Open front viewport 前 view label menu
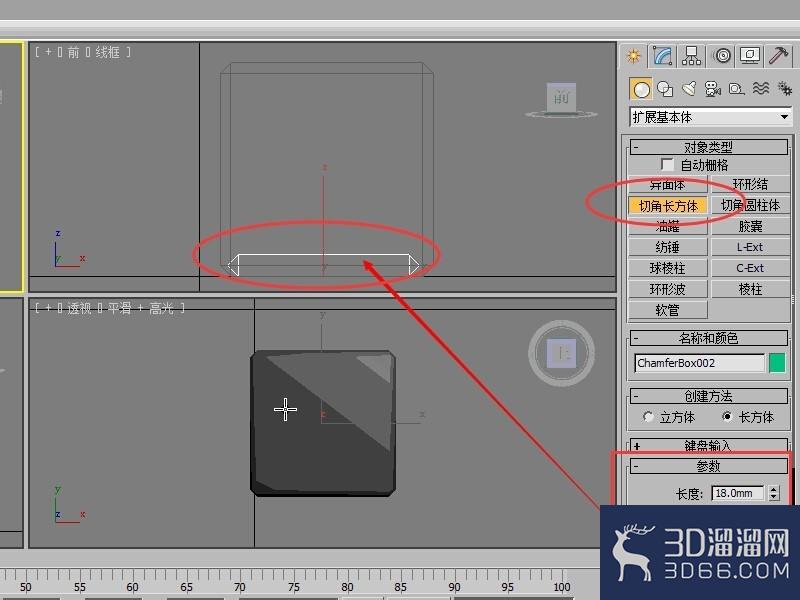800x600 pixels. point(73,52)
